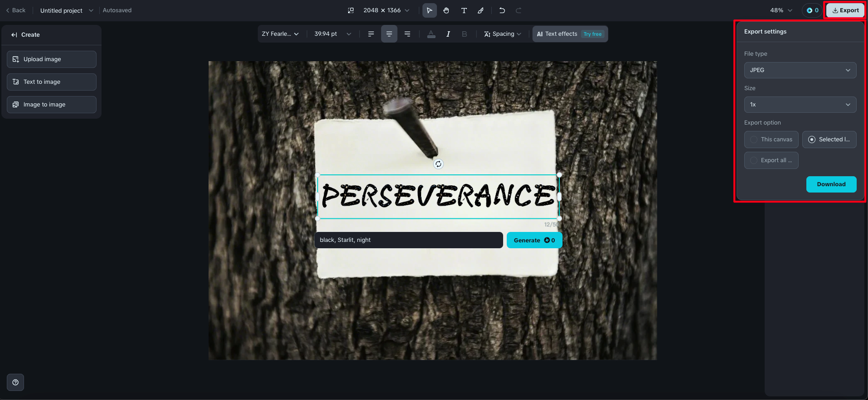Click the text prompt input field
The image size is (868, 400).
409,240
